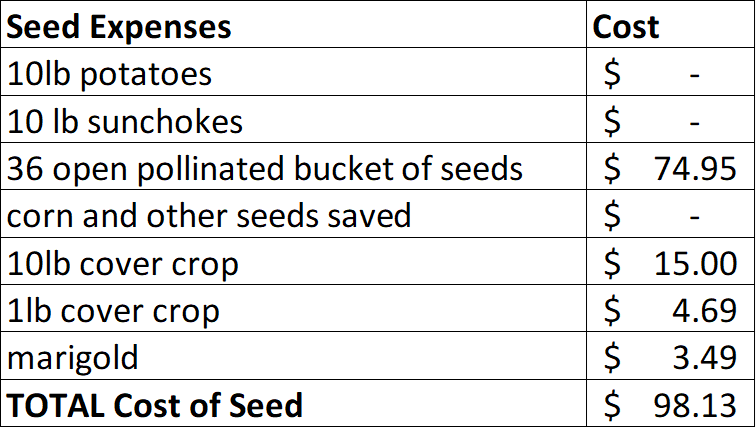Select the Seed Expenses header cell
This screenshot has height=428, width=756.
tap(120, 27)
